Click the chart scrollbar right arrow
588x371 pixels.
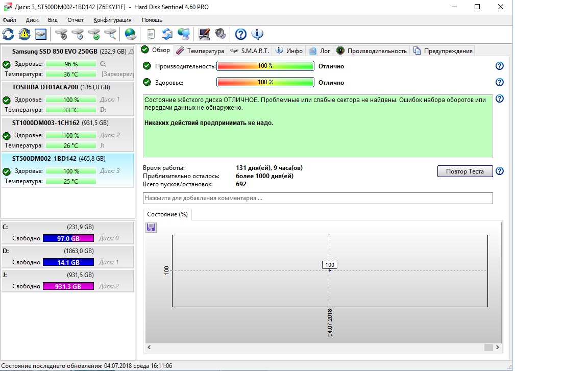(x=498, y=348)
